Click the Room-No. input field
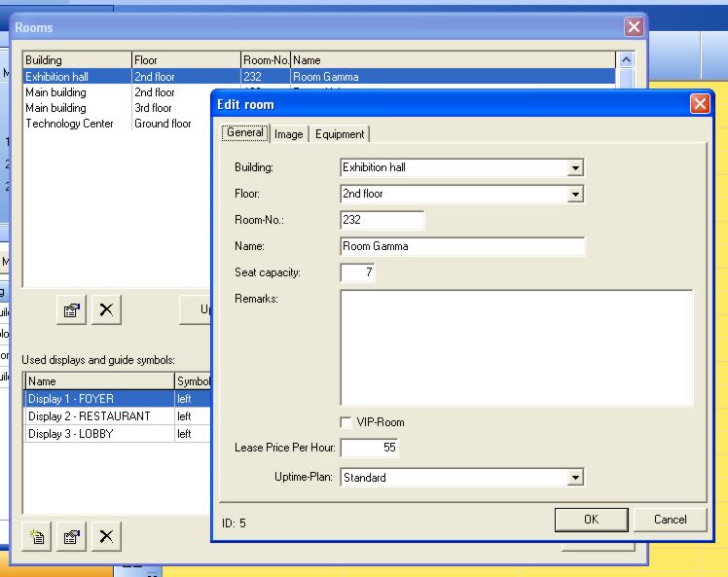This screenshot has height=577, width=728. click(x=382, y=220)
